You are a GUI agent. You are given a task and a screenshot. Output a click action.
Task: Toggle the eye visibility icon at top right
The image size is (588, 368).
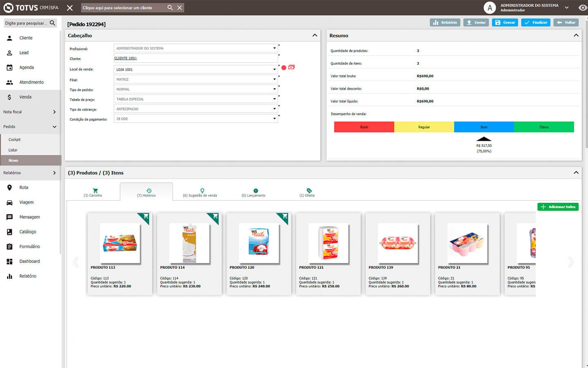(x=582, y=8)
